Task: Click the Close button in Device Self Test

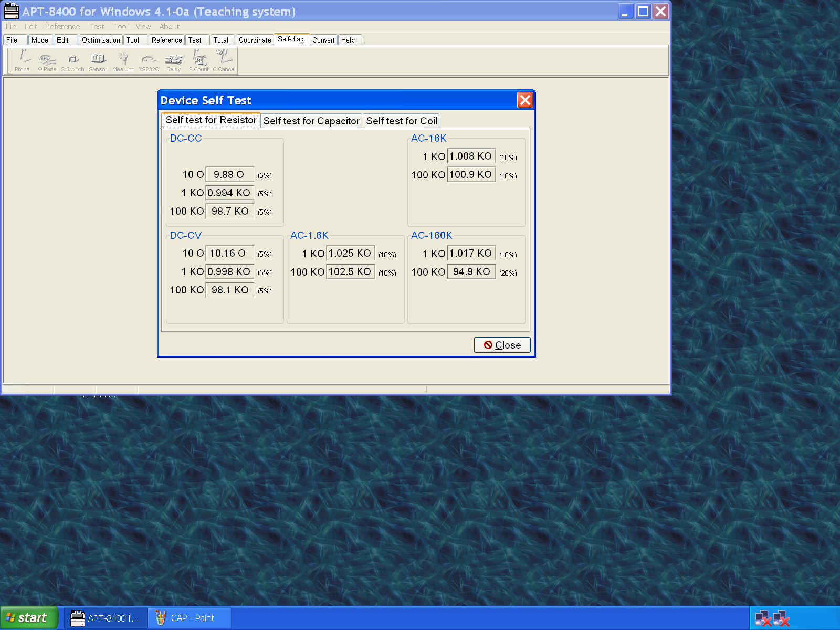Action: [502, 345]
